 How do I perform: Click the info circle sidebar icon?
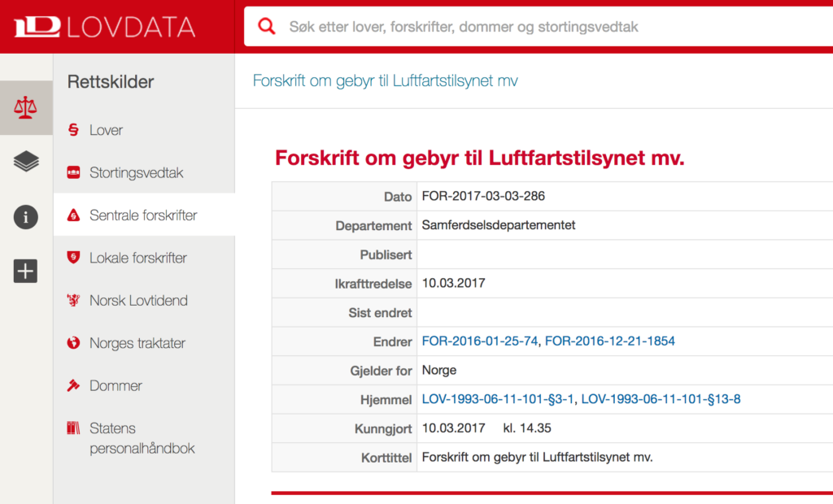(x=26, y=217)
